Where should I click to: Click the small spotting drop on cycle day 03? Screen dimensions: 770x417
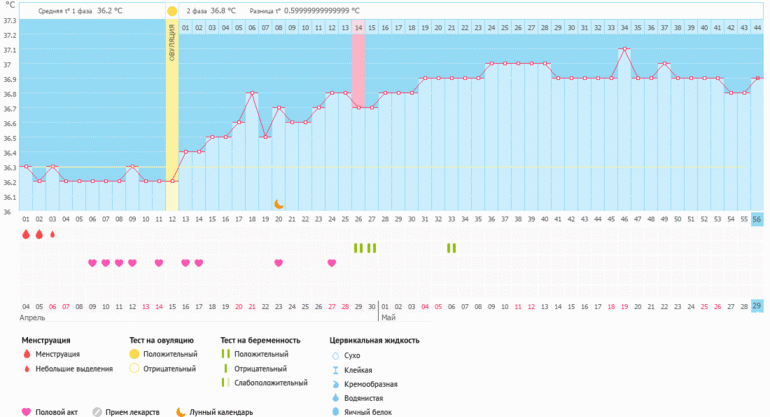coord(52,234)
